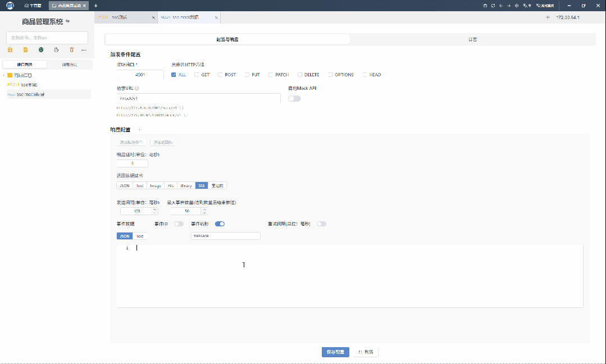Choose Text as the returned data structure
606x364 pixels.
pos(140,186)
